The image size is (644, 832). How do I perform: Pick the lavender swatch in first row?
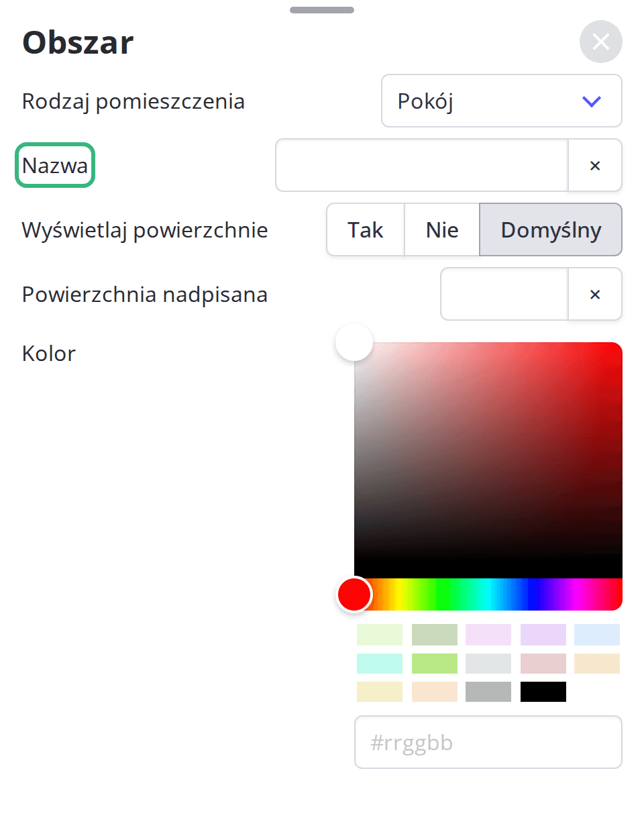tap(543, 635)
